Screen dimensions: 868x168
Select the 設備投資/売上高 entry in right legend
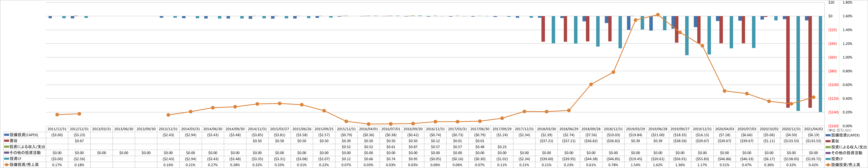pos(845,165)
